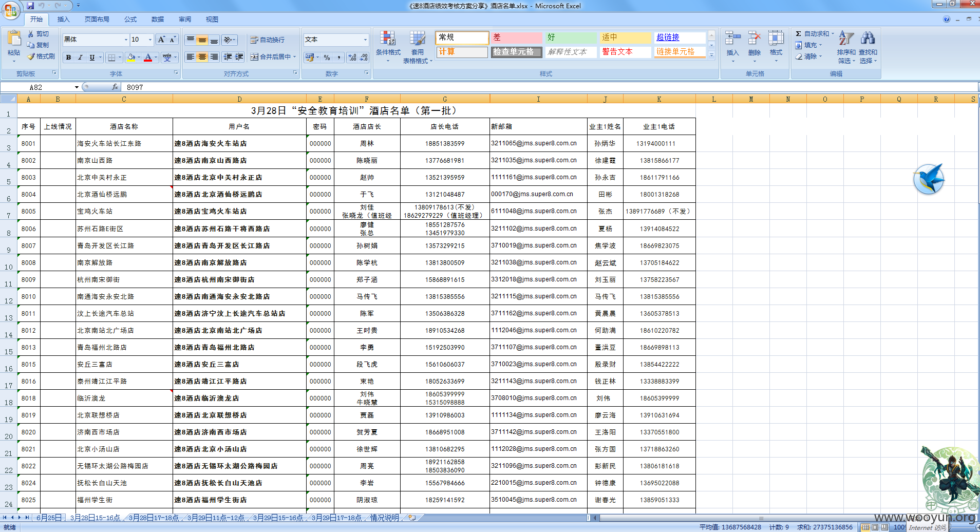Open Conditional Formatting (条件格式)
980x532 pixels.
[x=388, y=46]
